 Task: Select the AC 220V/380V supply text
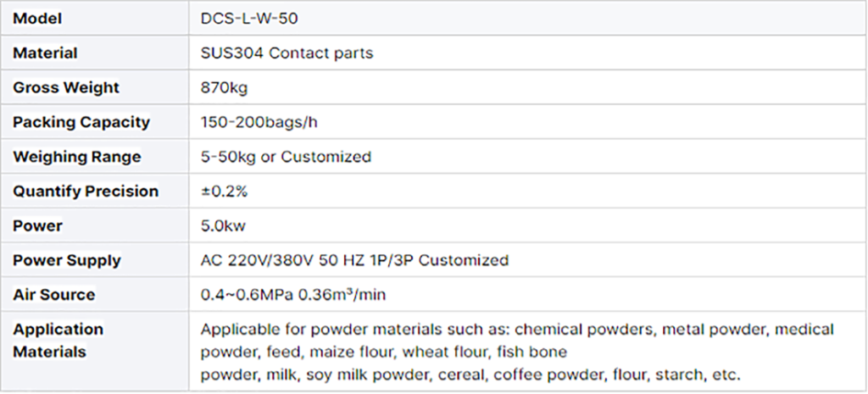point(354,260)
